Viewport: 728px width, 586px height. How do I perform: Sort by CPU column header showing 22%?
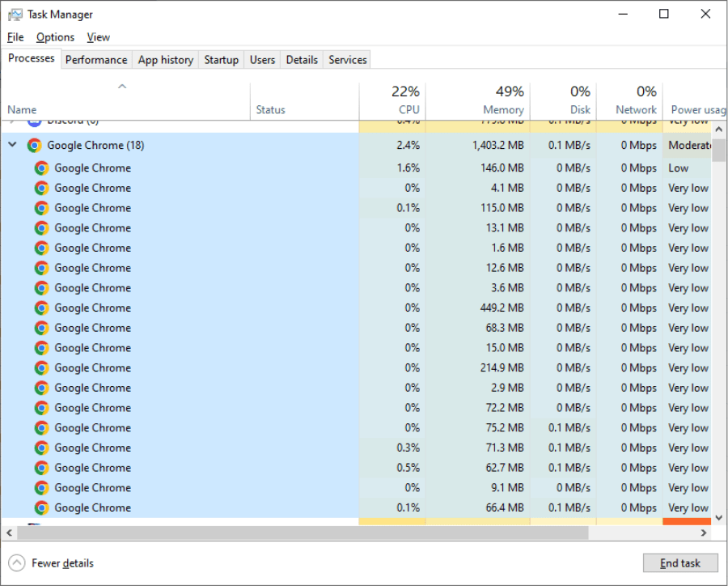tap(392, 101)
